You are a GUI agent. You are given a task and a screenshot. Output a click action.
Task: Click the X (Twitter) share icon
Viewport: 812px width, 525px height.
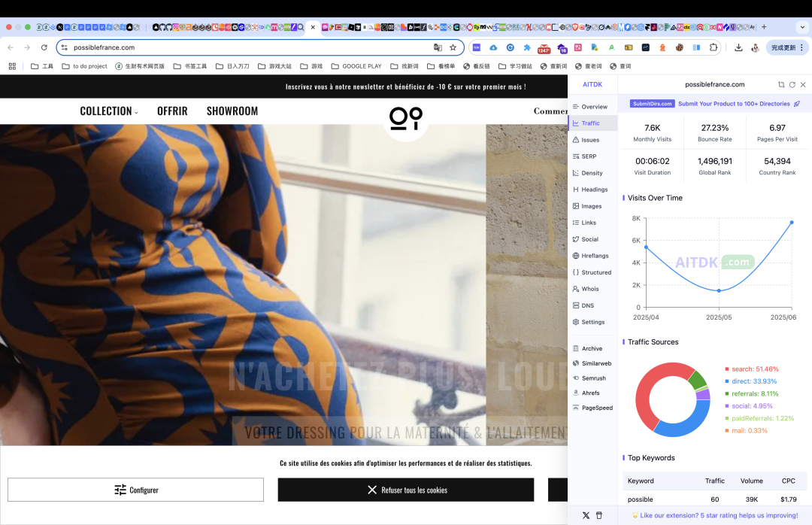click(x=586, y=516)
